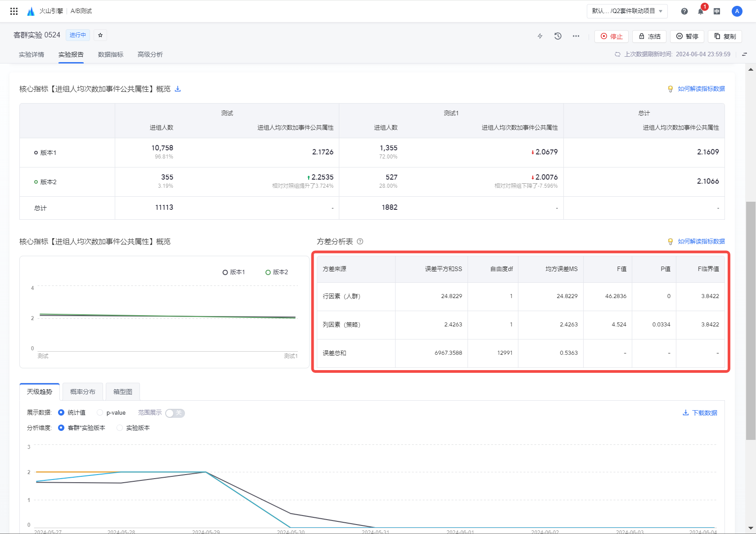This screenshot has width=756, height=534.
Task: Open 如何解读指标数据 link above metrics table
Action: 701,89
